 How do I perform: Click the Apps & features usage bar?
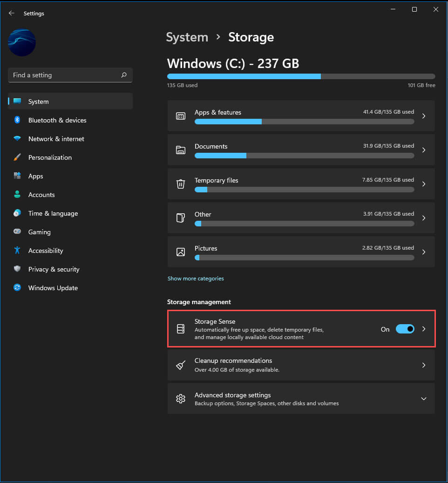click(304, 122)
